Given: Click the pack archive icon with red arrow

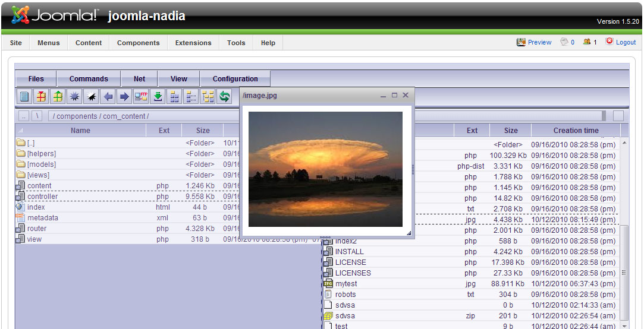Looking at the screenshot, I should (40, 96).
